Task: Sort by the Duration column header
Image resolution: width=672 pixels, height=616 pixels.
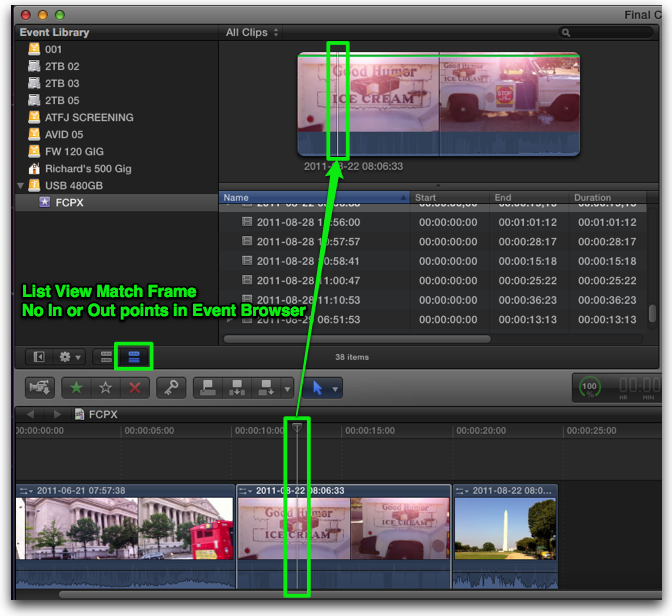Action: point(608,197)
